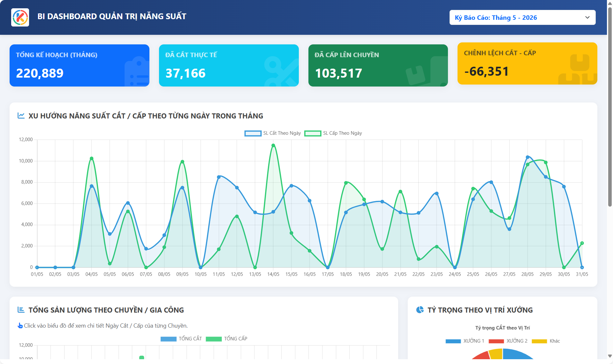Click the pointing hand icon in the hint line
Viewport: 613px width, 364px height.
20,325
